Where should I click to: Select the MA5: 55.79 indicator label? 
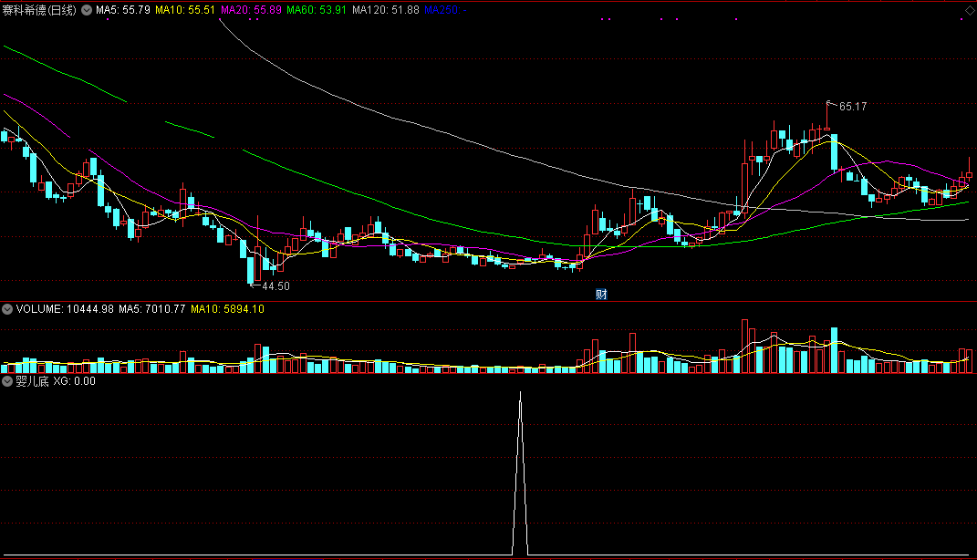123,10
